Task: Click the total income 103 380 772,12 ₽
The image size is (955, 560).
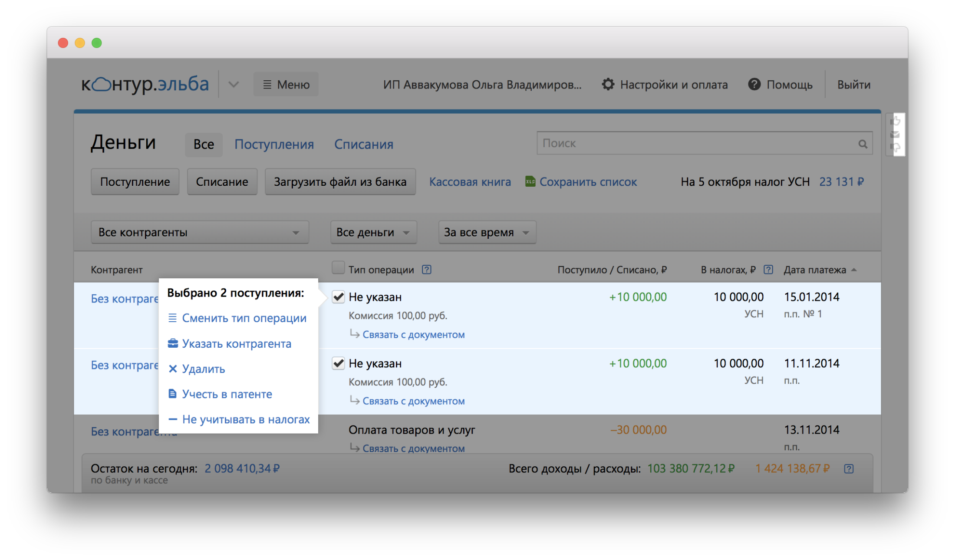Action: [x=691, y=468]
